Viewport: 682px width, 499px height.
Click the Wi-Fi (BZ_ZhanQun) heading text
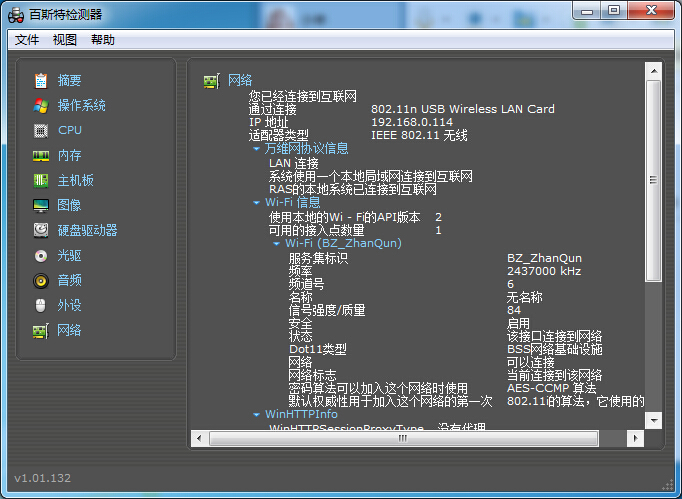[x=344, y=243]
